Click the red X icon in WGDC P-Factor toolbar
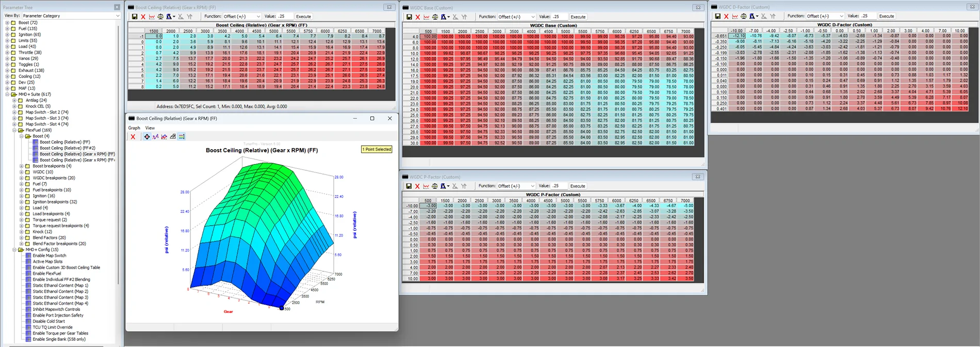The image size is (980, 347). [417, 186]
